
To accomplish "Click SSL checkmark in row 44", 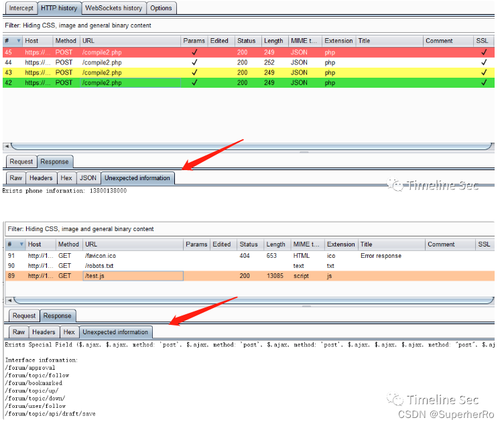I will pyautogui.click(x=484, y=62).
